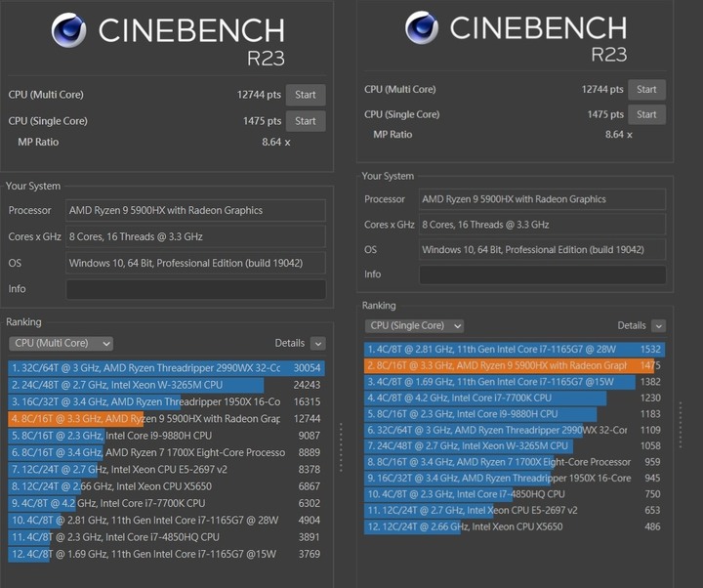Click the Info field in right window
Screen dimensions: 703x588
[x=543, y=274]
